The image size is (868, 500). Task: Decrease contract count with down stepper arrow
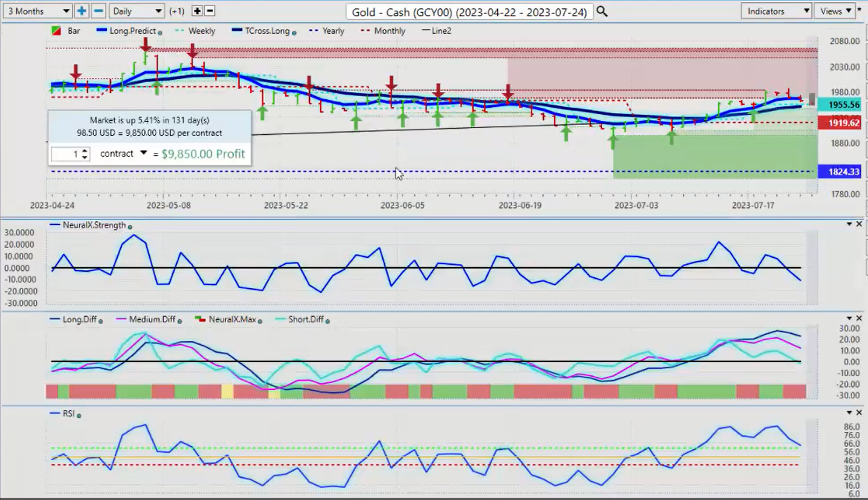[x=85, y=157]
